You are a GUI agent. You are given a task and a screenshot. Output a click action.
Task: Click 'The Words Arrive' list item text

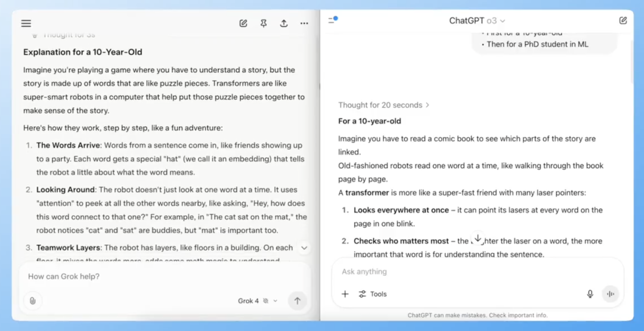pyautogui.click(x=68, y=146)
